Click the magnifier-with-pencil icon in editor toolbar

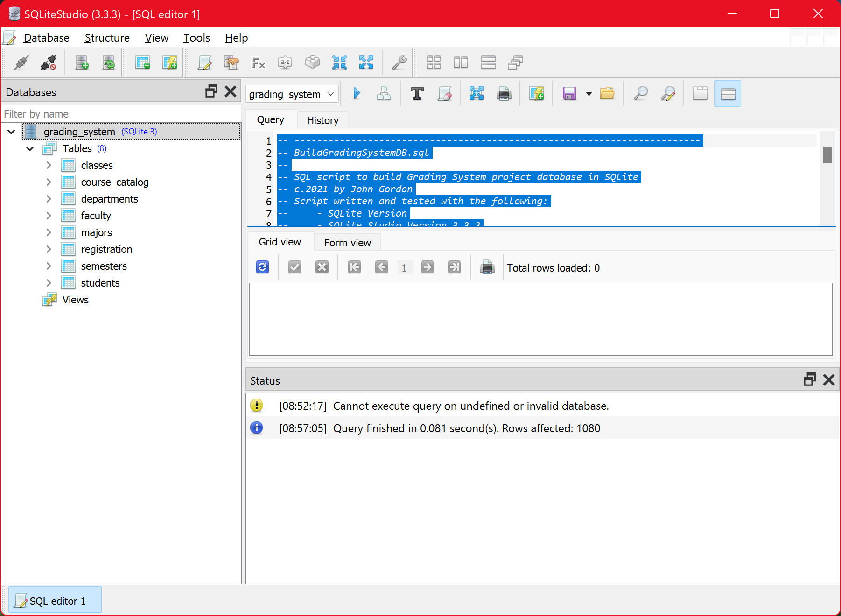click(x=668, y=94)
